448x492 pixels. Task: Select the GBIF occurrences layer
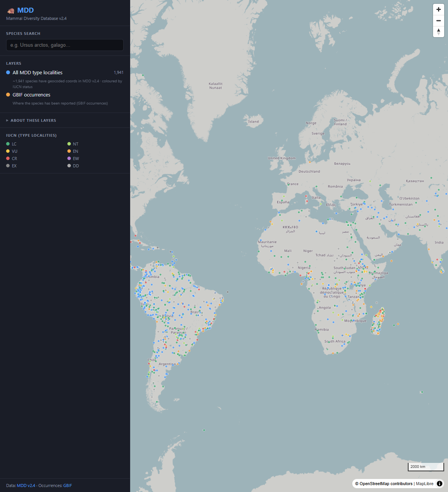click(x=65, y=95)
